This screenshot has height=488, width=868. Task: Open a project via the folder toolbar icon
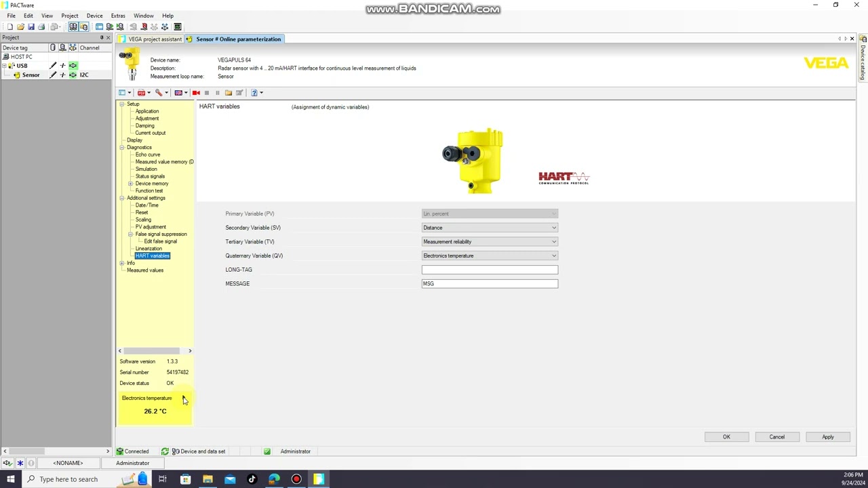(20, 27)
